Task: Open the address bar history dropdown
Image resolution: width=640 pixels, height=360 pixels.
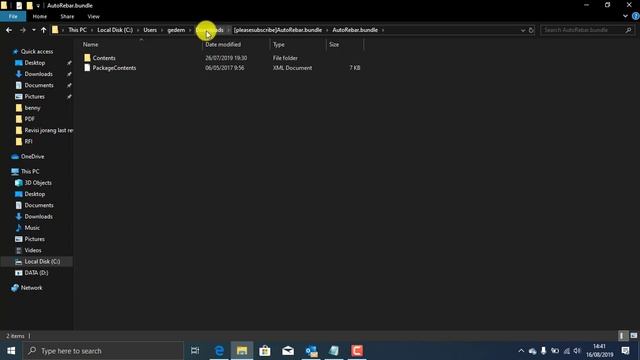Action: point(523,30)
